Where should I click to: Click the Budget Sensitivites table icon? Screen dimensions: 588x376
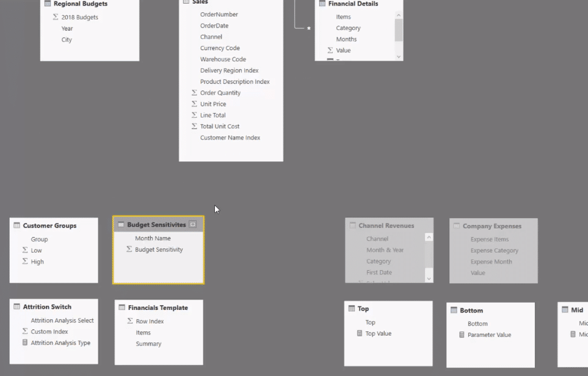(121, 224)
